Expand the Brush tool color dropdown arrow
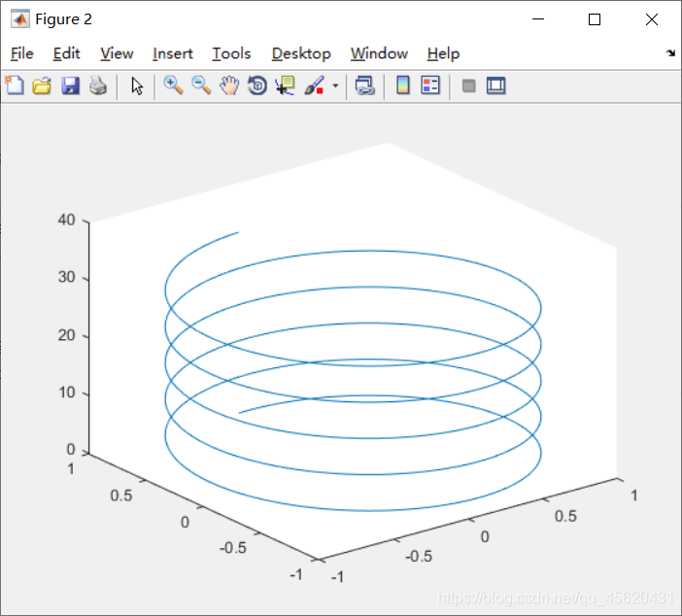This screenshot has height=616, width=682. point(335,86)
